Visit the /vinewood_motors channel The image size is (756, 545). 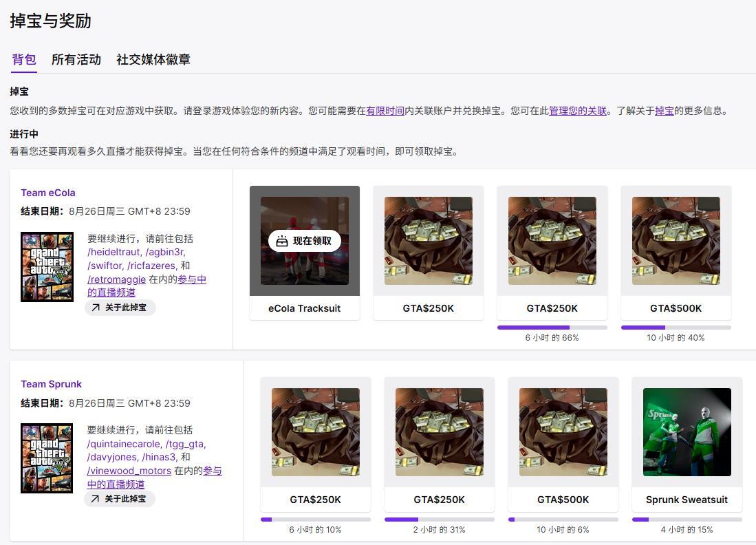point(129,471)
